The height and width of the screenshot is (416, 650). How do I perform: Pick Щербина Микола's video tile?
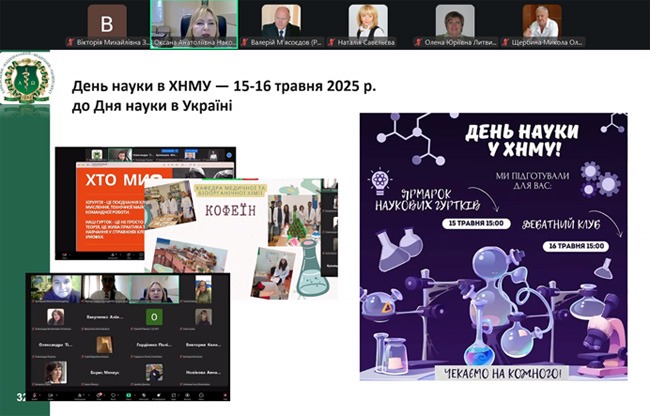(541, 19)
